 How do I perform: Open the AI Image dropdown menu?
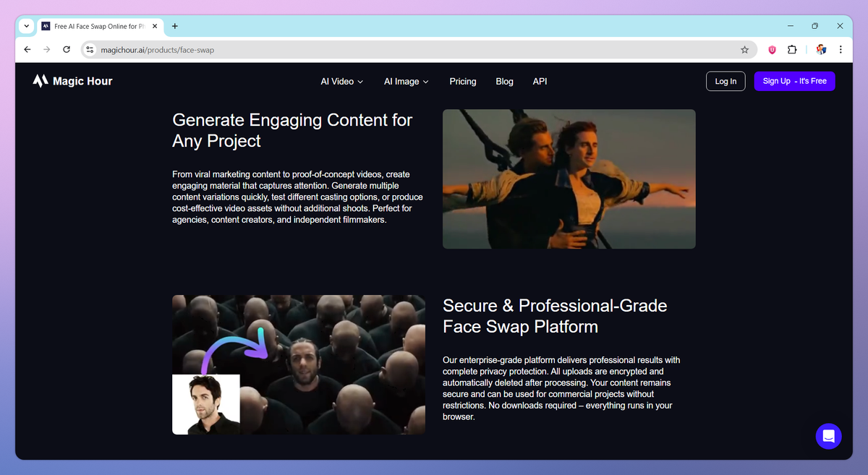pos(407,82)
